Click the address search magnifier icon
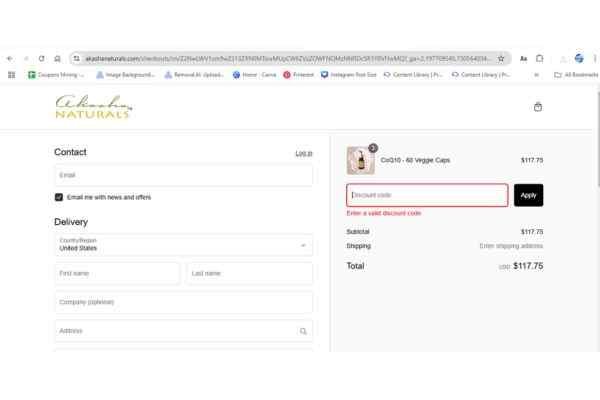600x400 pixels. [x=303, y=330]
